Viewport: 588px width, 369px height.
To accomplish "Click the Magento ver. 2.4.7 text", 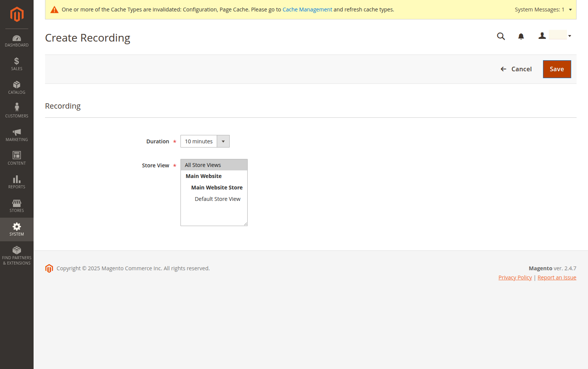I will tap(553, 268).
